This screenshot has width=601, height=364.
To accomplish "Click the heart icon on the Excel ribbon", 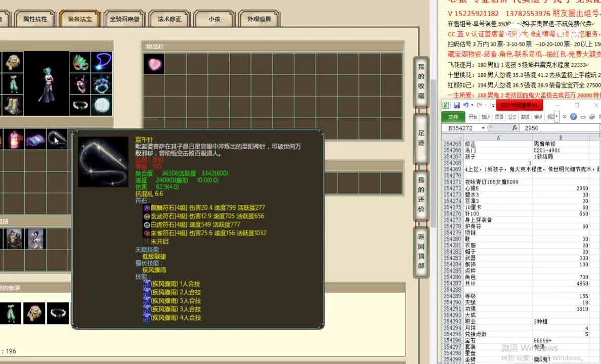I will click(x=564, y=117).
